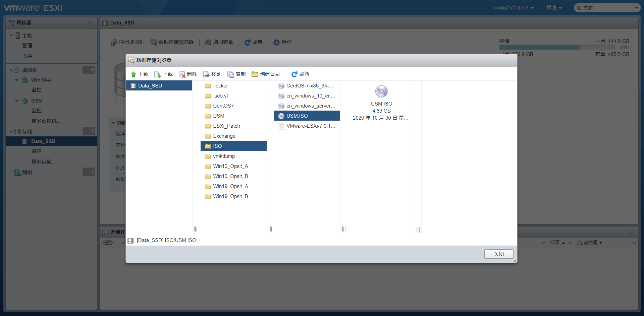Select Data_SSD in the navigator tree
Viewport: 644px width, 316px height.
click(52, 141)
